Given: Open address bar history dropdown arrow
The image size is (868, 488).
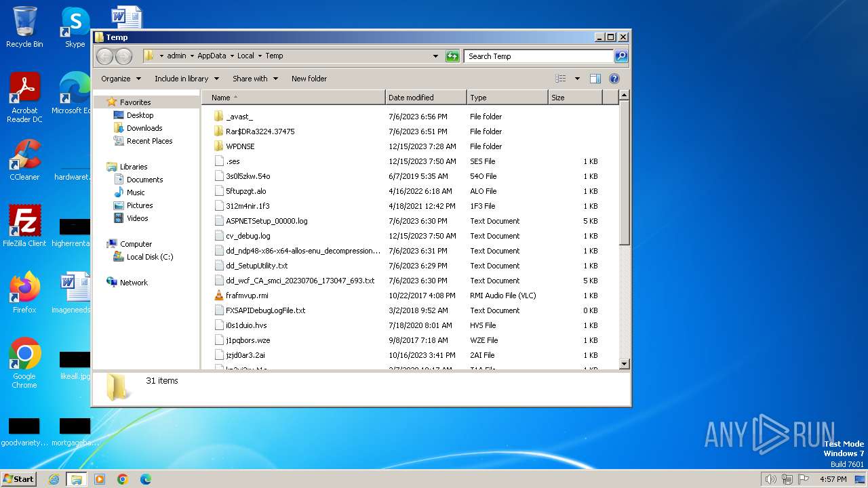Looking at the screenshot, I should click(x=435, y=56).
